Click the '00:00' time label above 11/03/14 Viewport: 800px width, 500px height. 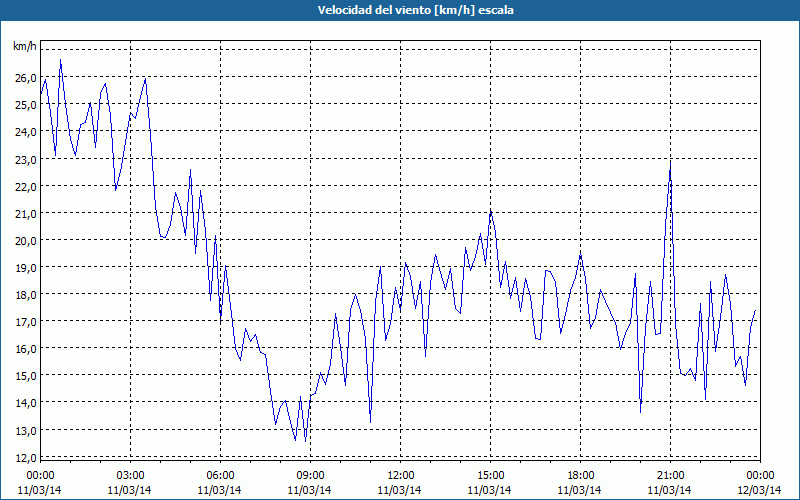[40, 476]
